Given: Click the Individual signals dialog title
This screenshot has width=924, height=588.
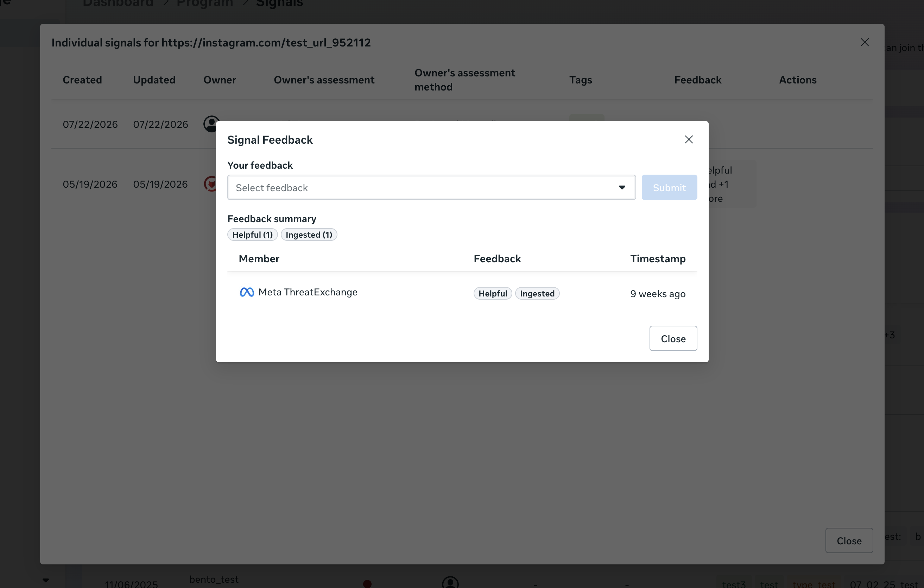Looking at the screenshot, I should click(211, 43).
